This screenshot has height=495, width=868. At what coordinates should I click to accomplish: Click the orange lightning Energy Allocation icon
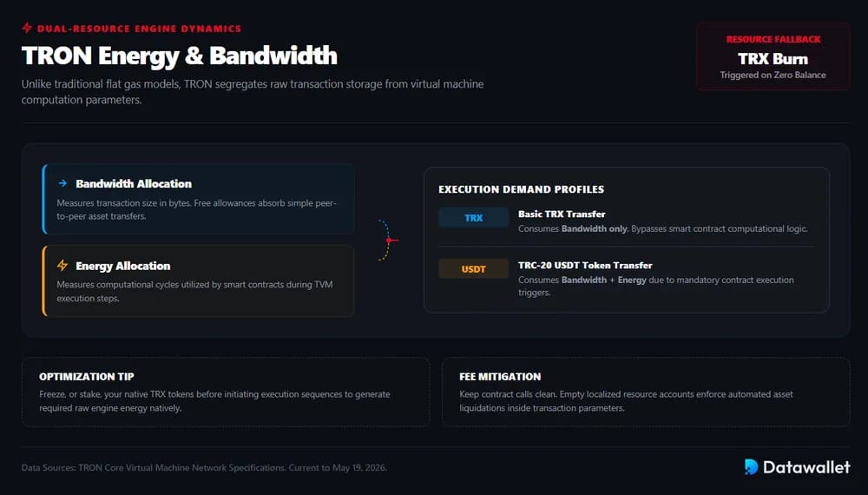click(x=62, y=265)
